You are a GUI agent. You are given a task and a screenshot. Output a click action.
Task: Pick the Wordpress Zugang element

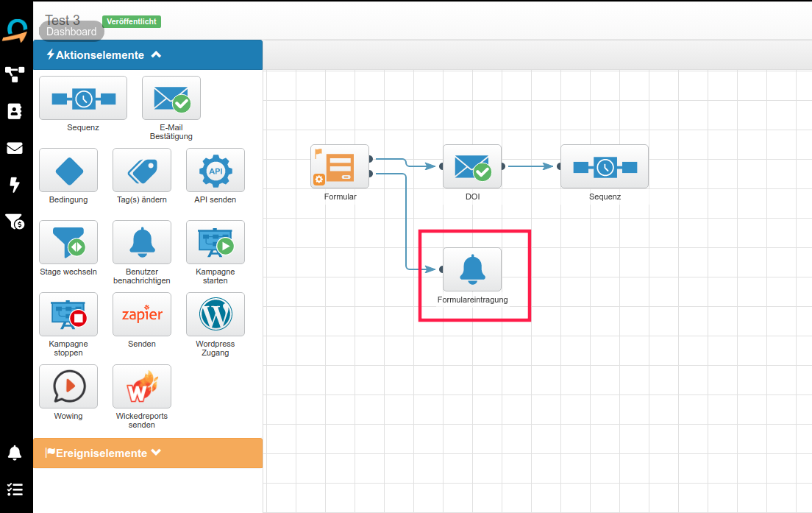click(x=216, y=314)
